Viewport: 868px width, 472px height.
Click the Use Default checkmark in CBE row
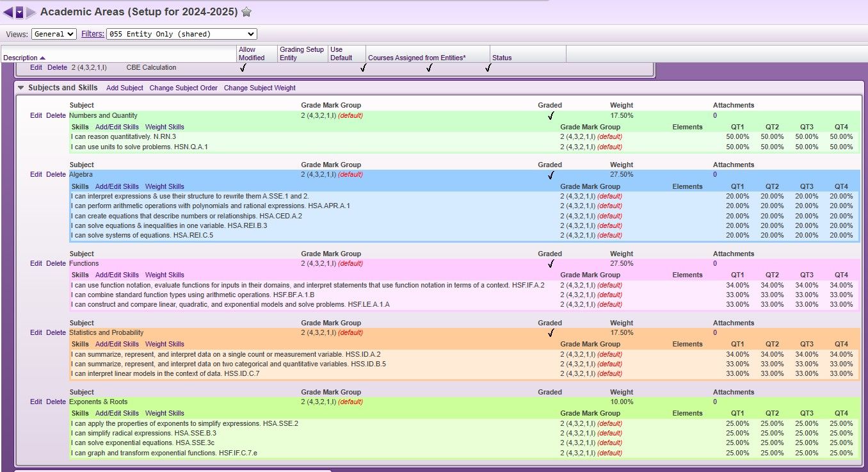pyautogui.click(x=363, y=68)
